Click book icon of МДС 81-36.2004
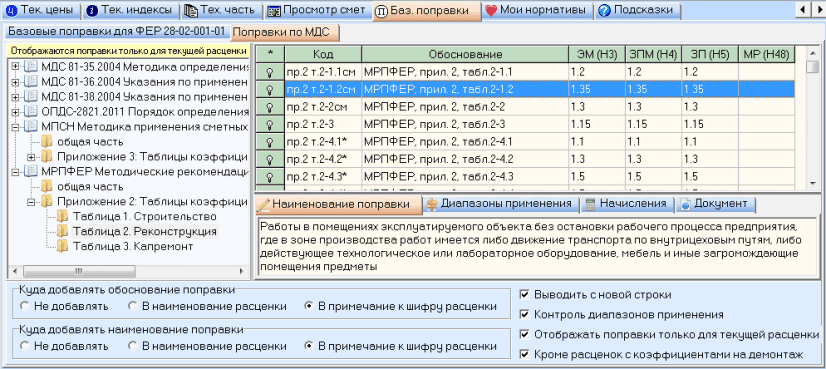 pyautogui.click(x=31, y=82)
